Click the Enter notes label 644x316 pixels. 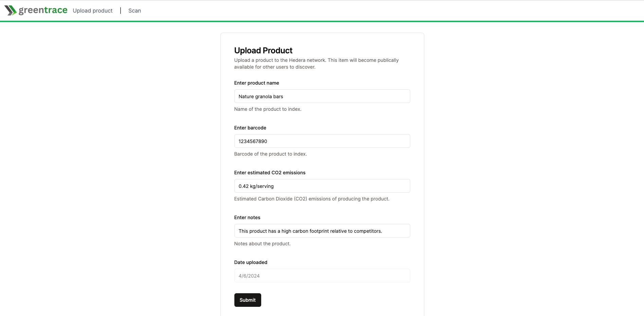(x=247, y=217)
